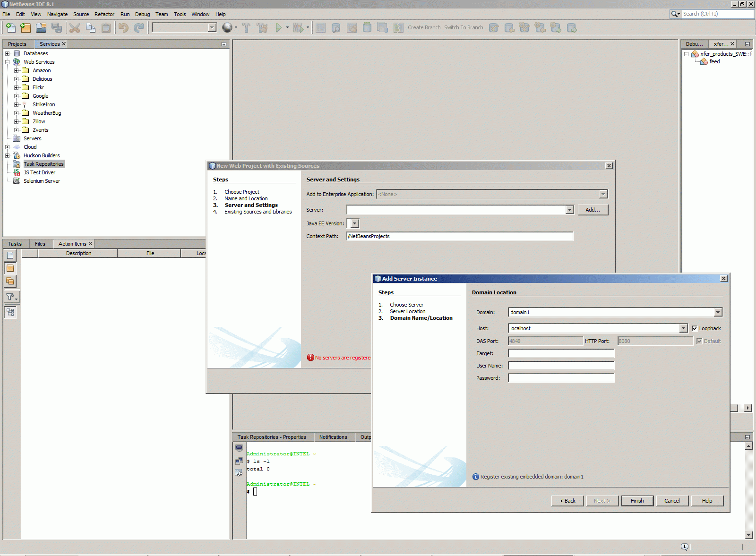Click the scroll right arrow in debug panel
Screen dimensions: 756x556
click(x=747, y=408)
